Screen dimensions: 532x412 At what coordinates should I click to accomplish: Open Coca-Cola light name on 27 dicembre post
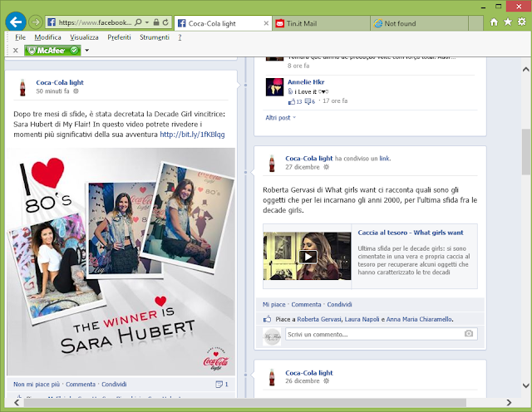(308, 159)
